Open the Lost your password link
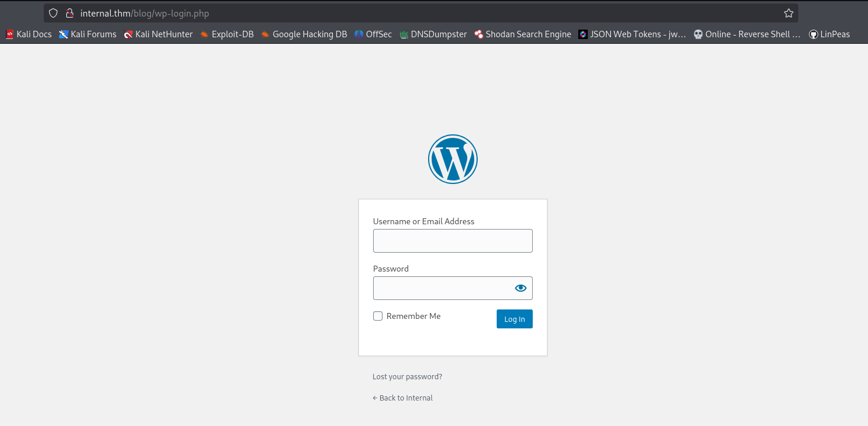 407,377
